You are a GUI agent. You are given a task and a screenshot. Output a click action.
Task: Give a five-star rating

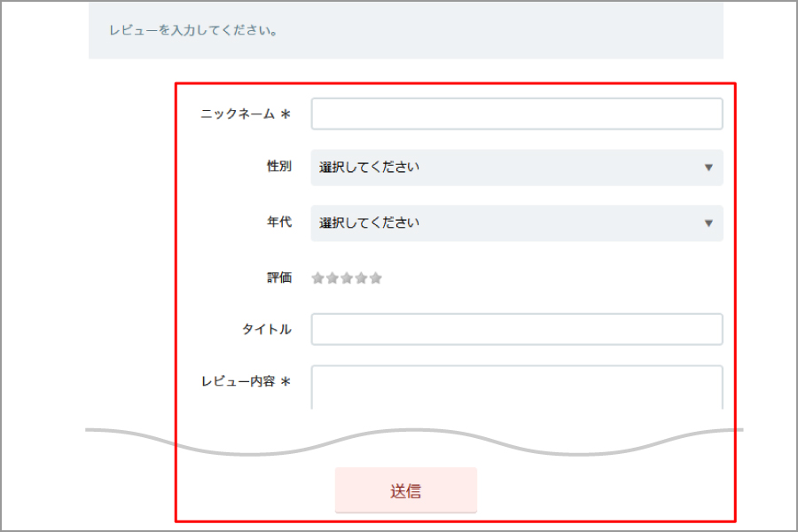click(x=376, y=278)
